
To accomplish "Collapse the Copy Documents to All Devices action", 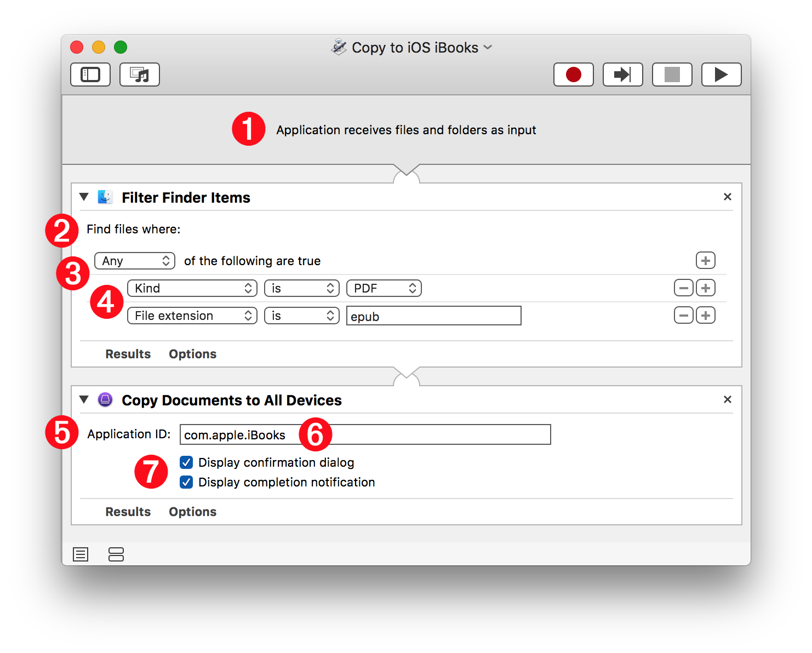I will (x=84, y=399).
